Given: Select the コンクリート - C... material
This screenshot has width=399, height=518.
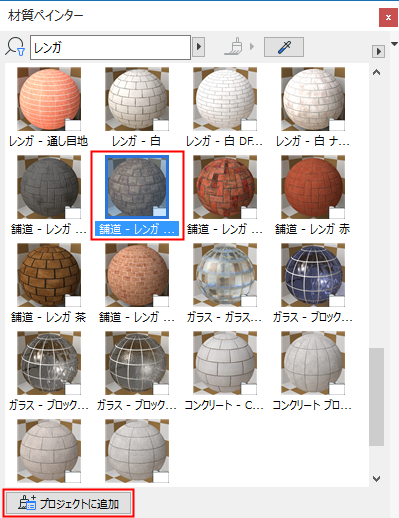Looking at the screenshot, I should (x=225, y=371).
